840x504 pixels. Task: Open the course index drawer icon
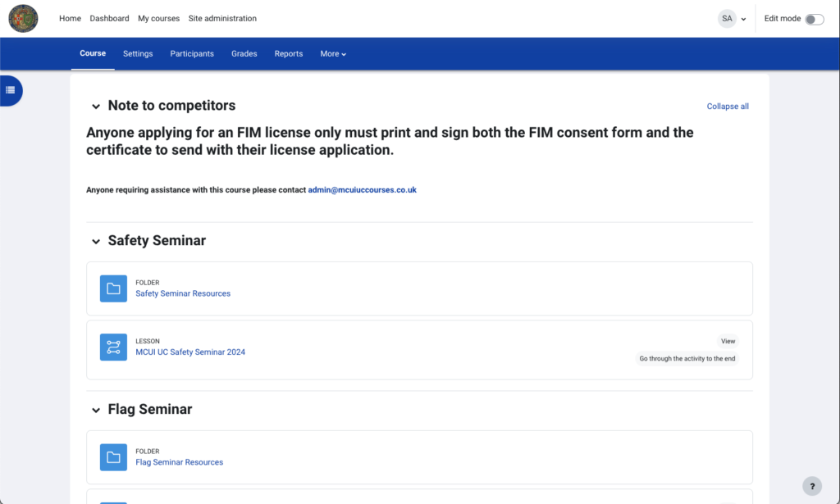tap(11, 90)
